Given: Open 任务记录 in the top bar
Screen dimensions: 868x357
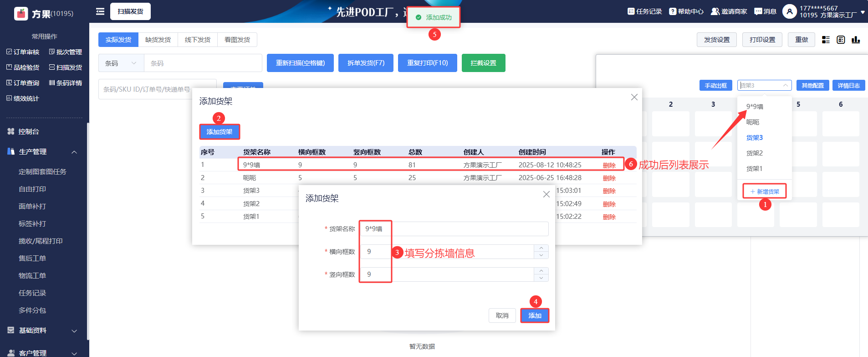Looking at the screenshot, I should tap(644, 11).
